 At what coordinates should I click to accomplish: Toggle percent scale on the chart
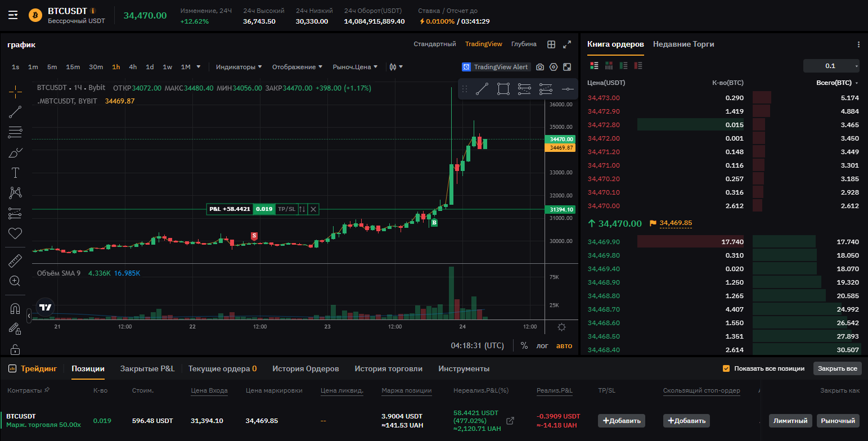click(524, 345)
